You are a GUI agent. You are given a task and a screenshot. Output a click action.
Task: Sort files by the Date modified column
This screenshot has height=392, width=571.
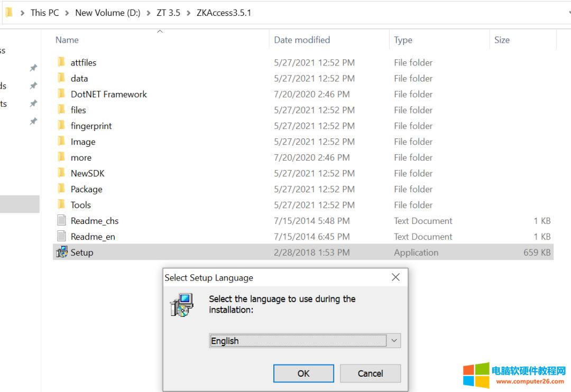[301, 40]
